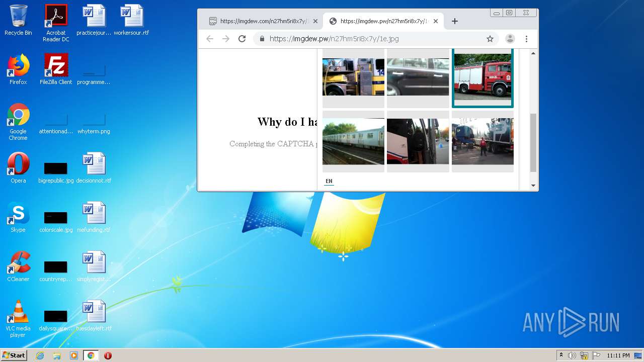The image size is (644, 362).
Task: Open decisionnot.rtf document icon
Action: [94, 168]
